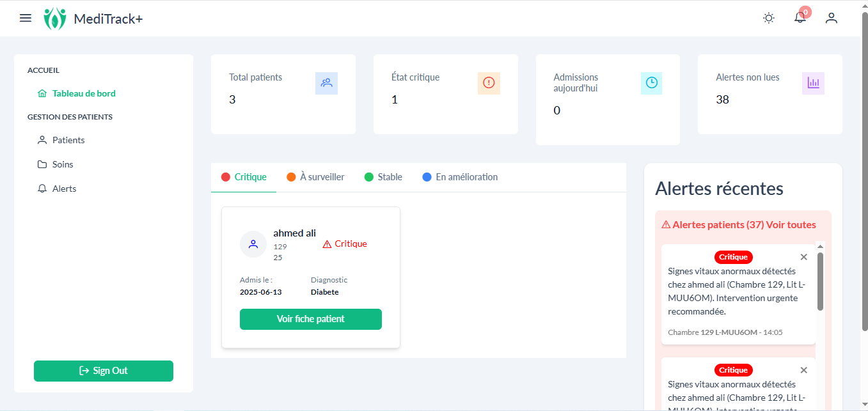The height and width of the screenshot is (411, 868).
Task: Click the Alertes patients (37) Voir toutes link
Action: [x=744, y=225]
